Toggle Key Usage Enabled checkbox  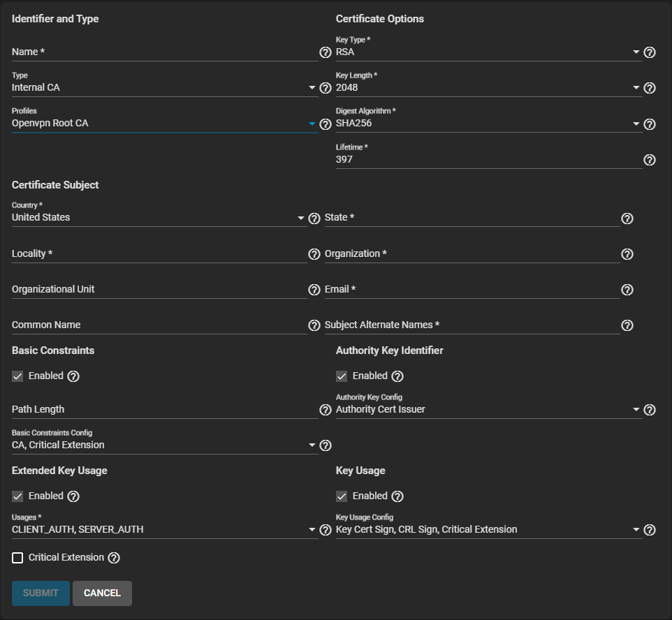pos(342,496)
